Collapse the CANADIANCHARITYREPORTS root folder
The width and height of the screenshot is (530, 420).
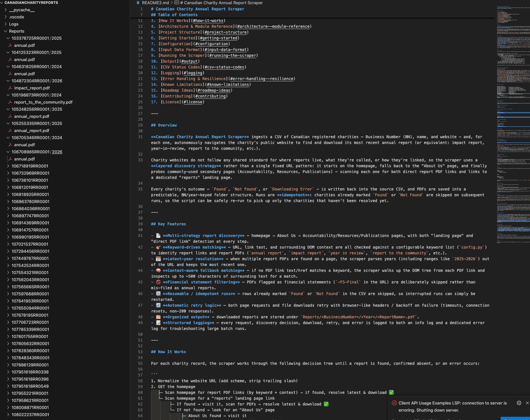click(x=2, y=3)
